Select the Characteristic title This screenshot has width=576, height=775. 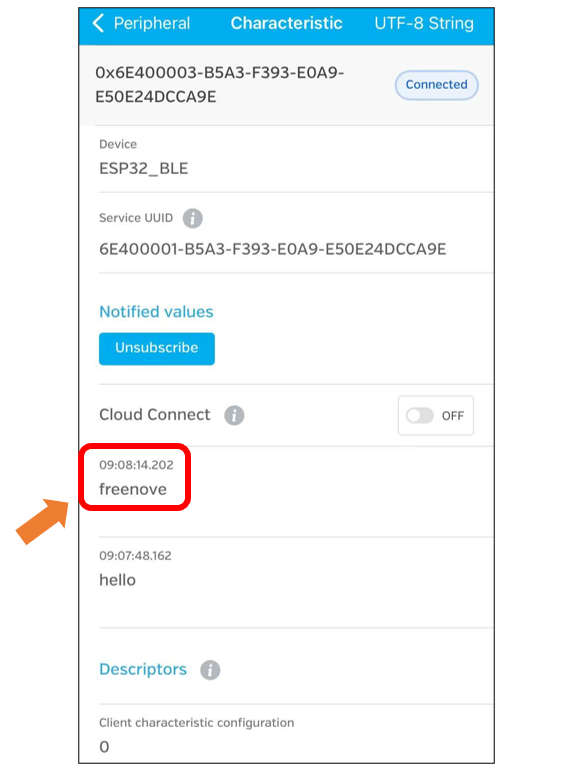click(286, 23)
